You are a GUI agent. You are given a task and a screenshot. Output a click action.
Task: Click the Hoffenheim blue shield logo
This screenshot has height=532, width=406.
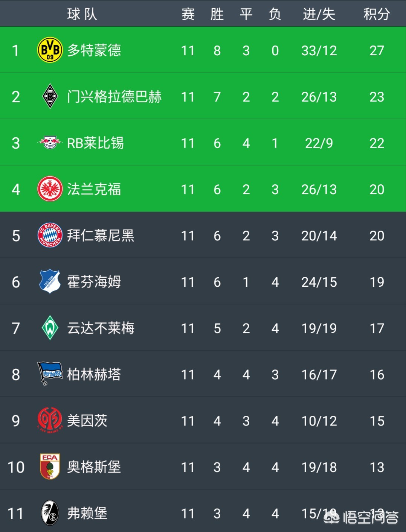click(x=50, y=281)
